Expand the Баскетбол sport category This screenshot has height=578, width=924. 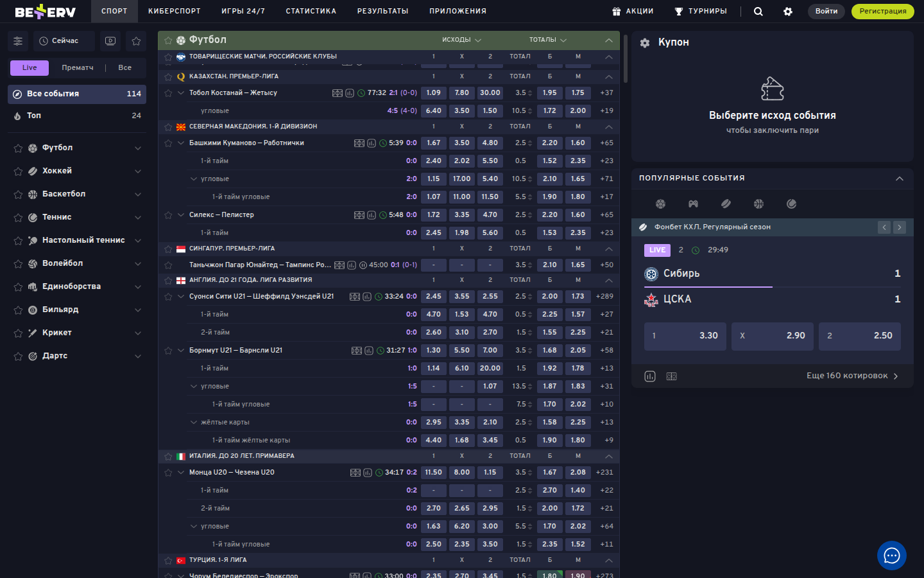tap(137, 195)
